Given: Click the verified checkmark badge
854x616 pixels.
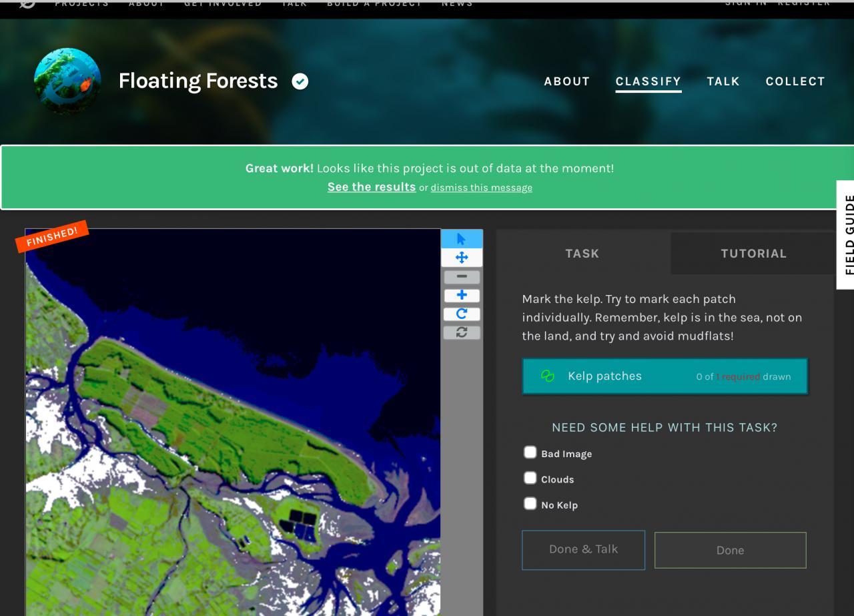Looking at the screenshot, I should pyautogui.click(x=300, y=81).
